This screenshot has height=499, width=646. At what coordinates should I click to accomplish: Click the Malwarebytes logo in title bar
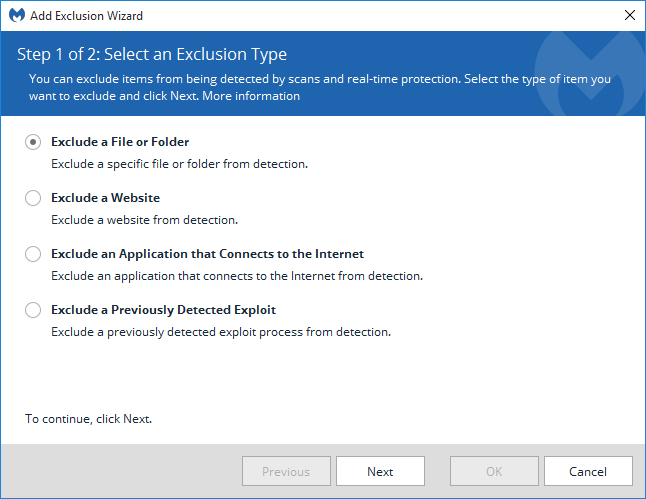[x=17, y=15]
